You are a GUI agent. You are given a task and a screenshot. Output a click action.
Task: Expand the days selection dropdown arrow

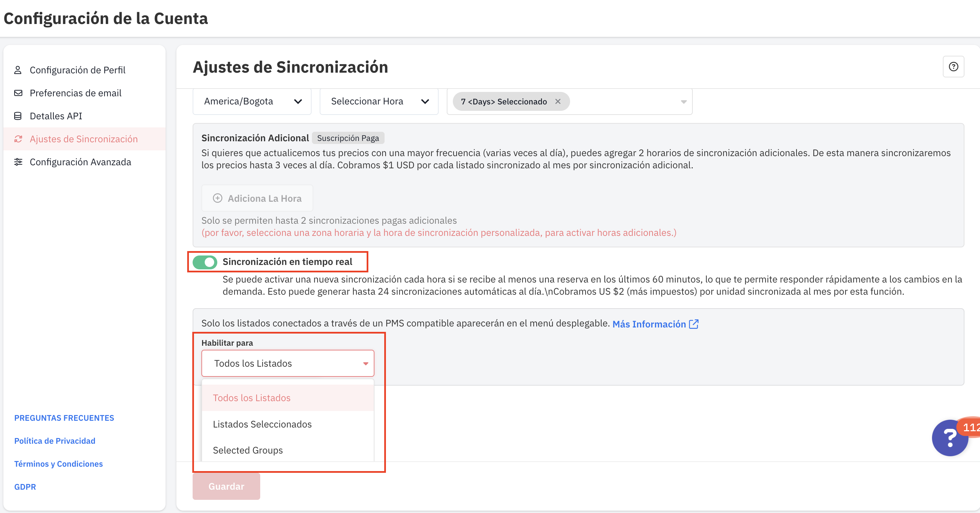pyautogui.click(x=683, y=102)
